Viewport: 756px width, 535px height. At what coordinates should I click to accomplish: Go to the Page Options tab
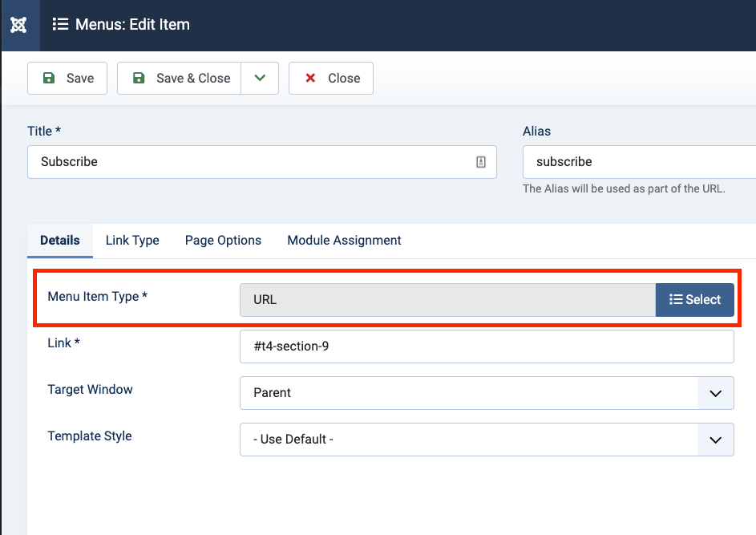point(223,241)
